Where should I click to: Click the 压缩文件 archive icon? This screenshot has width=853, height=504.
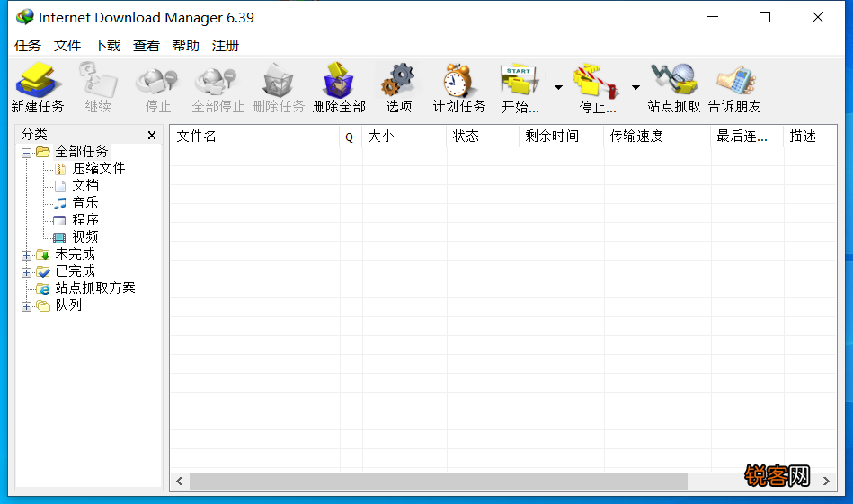(x=60, y=170)
